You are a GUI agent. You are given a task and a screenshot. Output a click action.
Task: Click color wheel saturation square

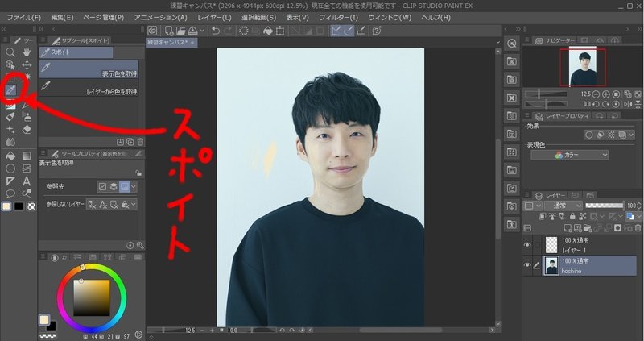coord(92,297)
